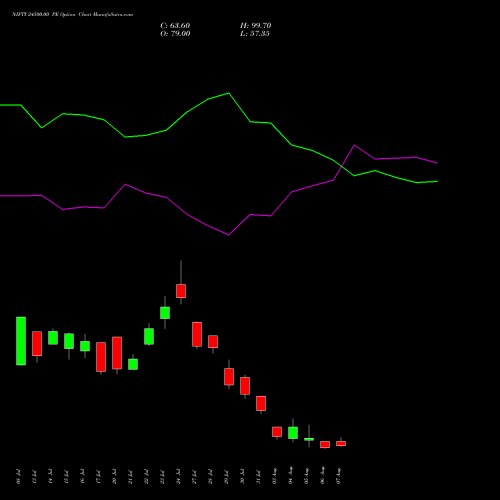The width and height of the screenshot is (500, 500).
Task: Select the red candlestick for 27 Jul
Action: point(197,334)
